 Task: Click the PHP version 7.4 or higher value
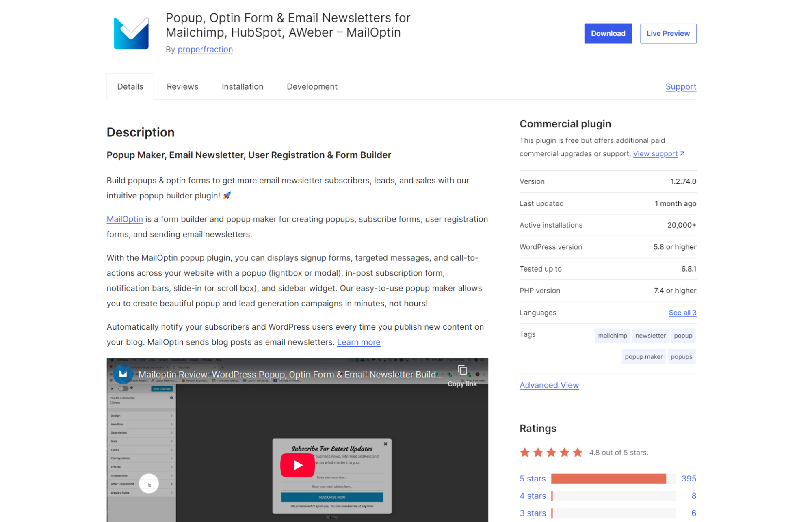[675, 290]
